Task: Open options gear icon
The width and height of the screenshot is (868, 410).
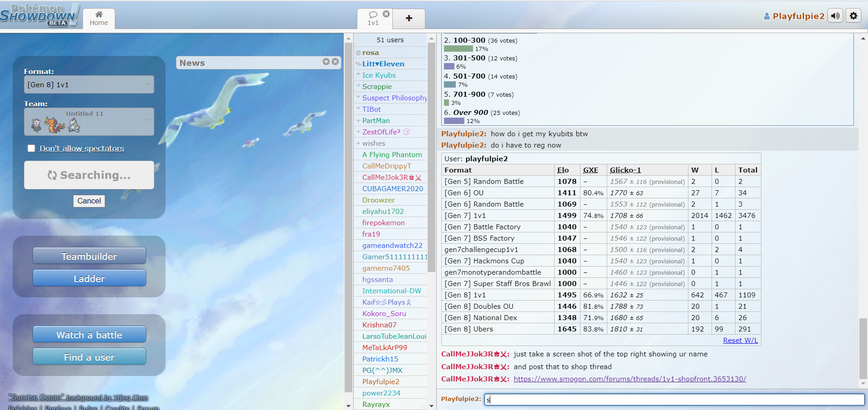Action: (x=853, y=16)
